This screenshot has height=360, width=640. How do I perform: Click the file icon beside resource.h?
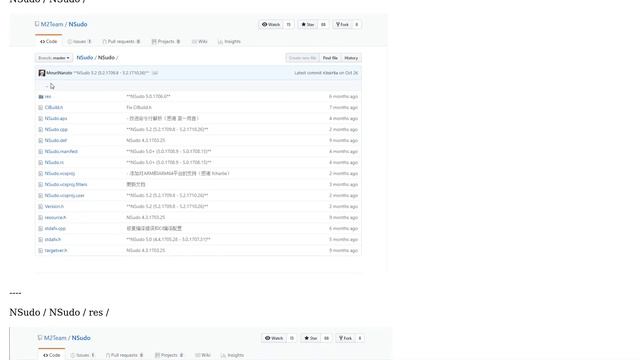point(41,218)
